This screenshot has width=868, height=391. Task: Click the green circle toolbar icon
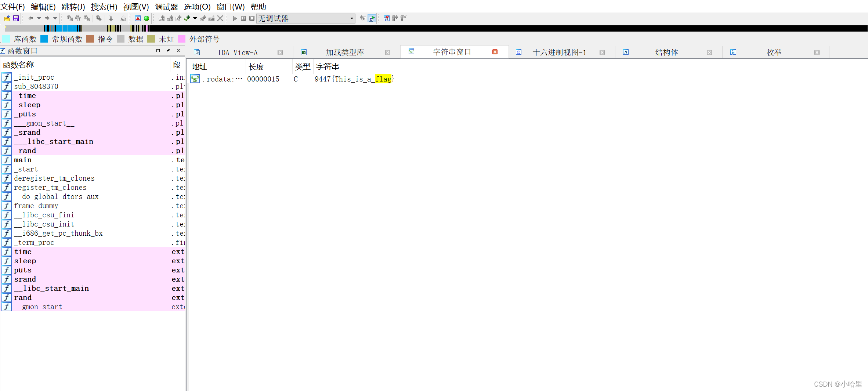point(147,18)
